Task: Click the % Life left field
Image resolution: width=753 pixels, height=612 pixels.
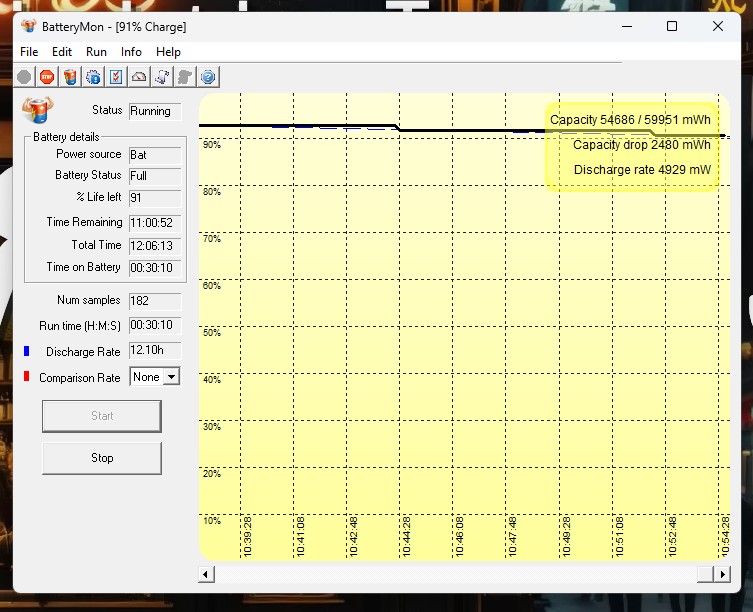Action: coord(155,198)
